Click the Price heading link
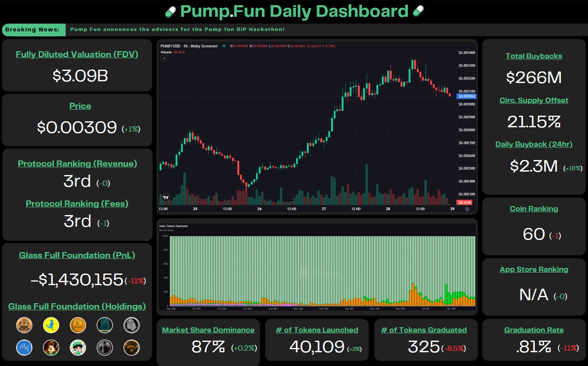 pos(80,106)
